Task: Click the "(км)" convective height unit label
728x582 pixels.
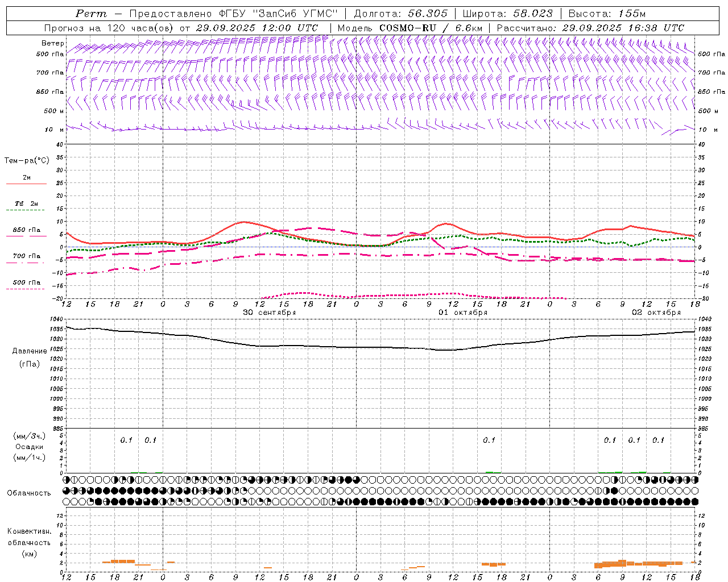Action: 30,554
